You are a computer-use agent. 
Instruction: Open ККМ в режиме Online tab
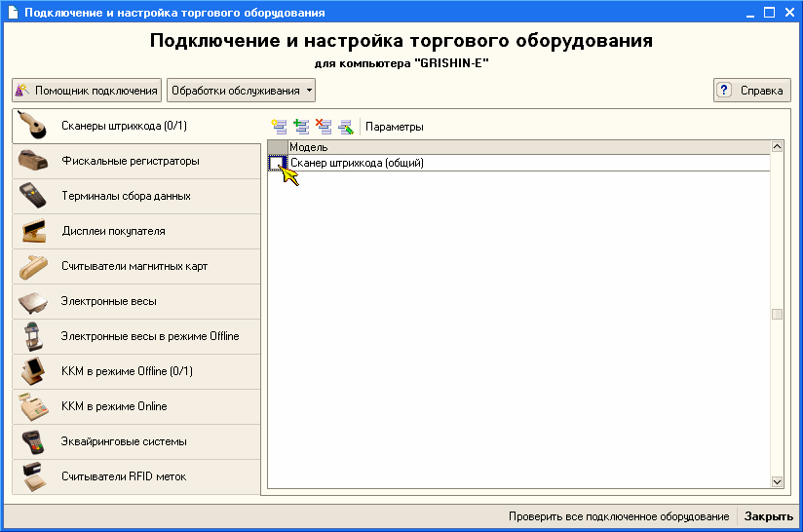tap(136, 406)
